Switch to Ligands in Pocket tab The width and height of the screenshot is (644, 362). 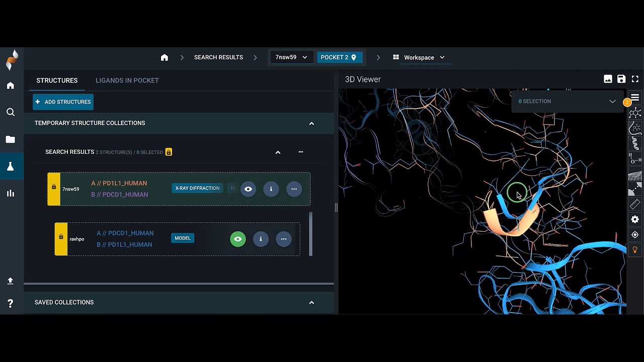[x=127, y=80]
